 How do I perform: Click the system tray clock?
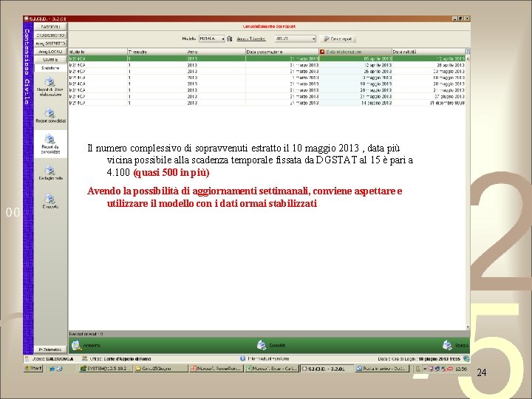coord(463,369)
